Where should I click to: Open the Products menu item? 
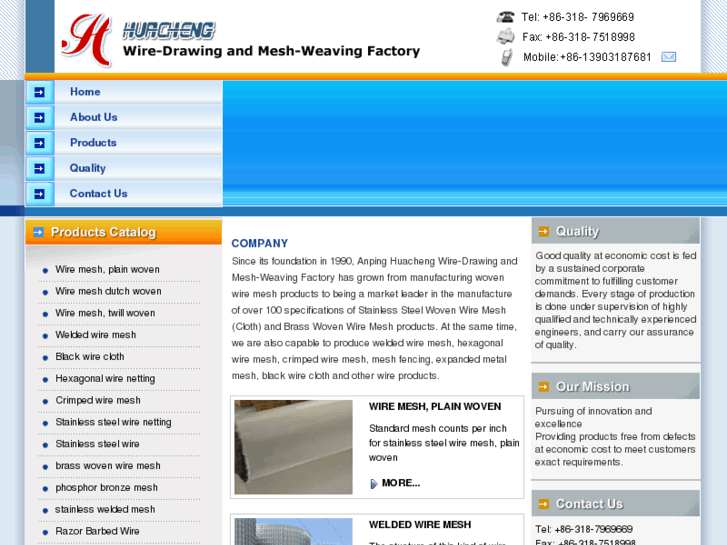(93, 143)
